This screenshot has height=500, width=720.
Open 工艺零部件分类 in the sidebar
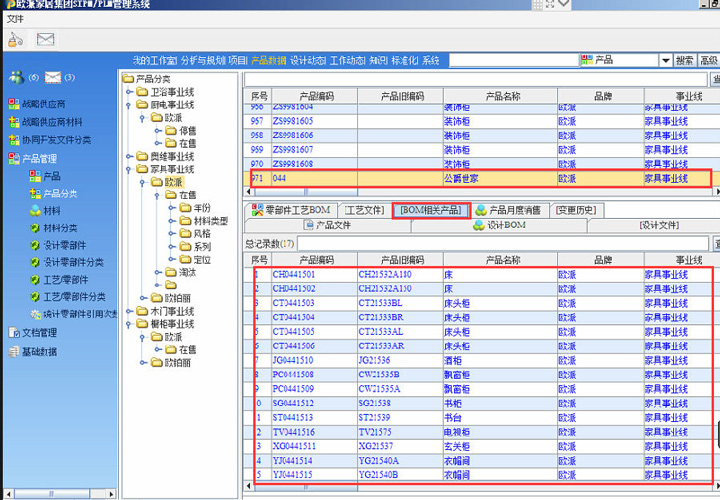point(74,297)
